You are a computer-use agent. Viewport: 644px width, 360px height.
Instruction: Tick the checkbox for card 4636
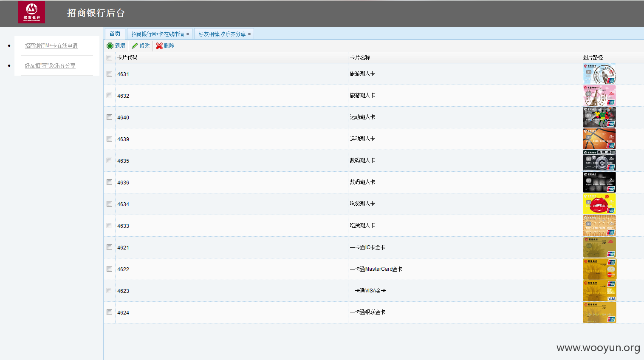pyautogui.click(x=110, y=182)
